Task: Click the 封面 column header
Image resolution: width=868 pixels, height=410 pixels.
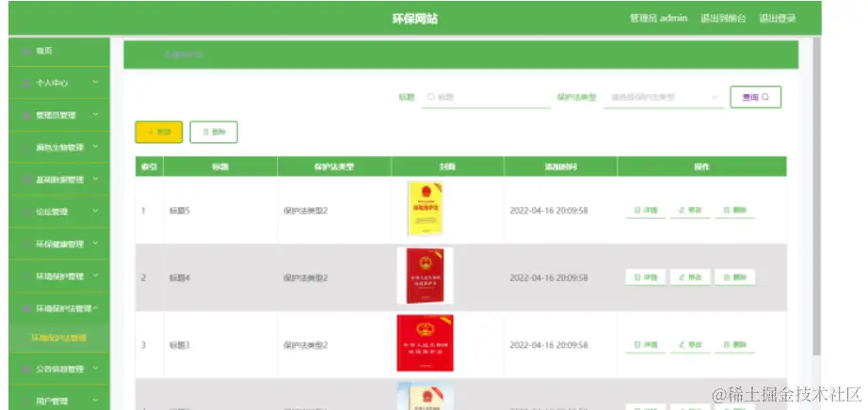Action: click(x=447, y=166)
